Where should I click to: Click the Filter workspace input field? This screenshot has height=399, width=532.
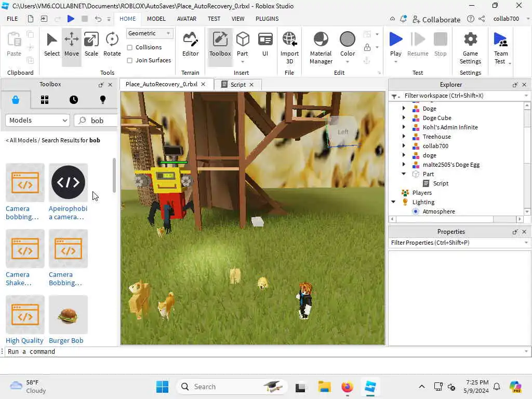[461, 96]
